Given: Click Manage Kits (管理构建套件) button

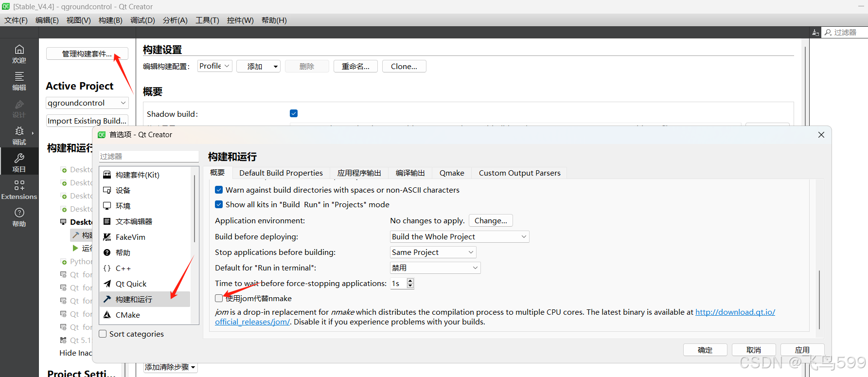Looking at the screenshot, I should 87,54.
